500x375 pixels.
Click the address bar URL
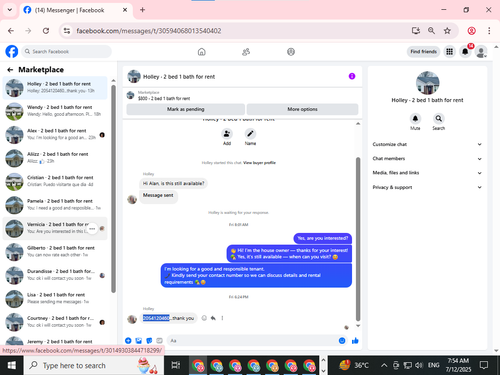click(149, 31)
